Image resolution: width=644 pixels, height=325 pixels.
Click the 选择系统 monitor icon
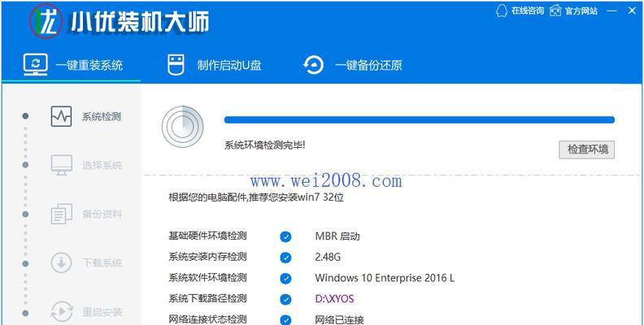[62, 165]
